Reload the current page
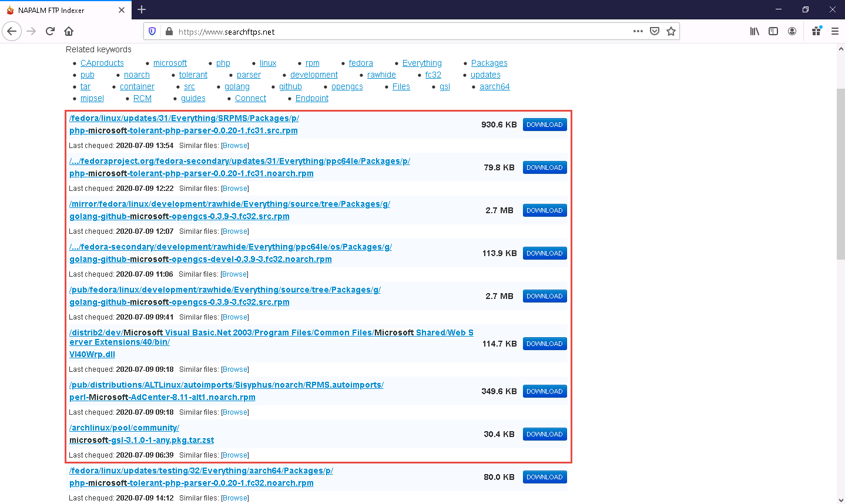 [50, 31]
